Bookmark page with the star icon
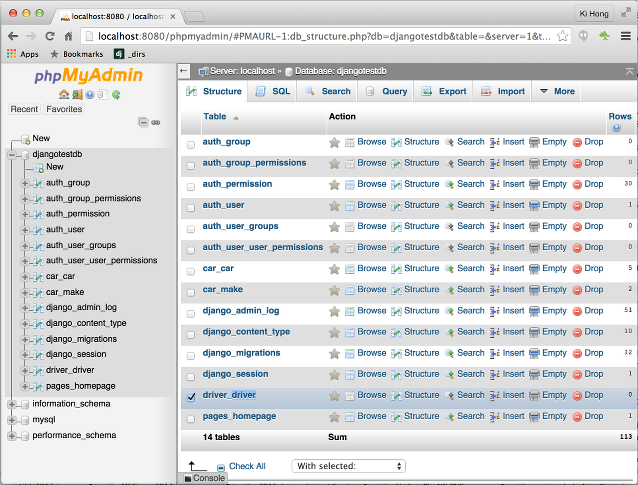This screenshot has height=485, width=638. tap(562, 36)
